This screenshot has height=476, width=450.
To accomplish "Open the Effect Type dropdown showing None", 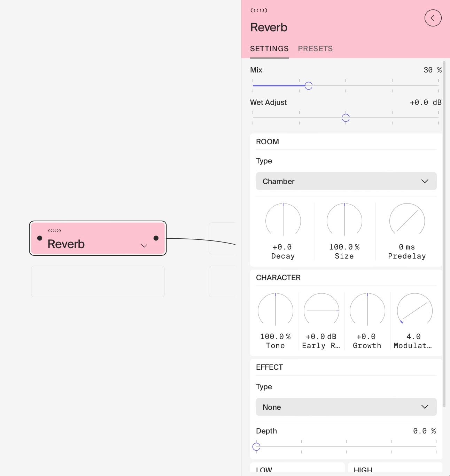I will pyautogui.click(x=346, y=407).
